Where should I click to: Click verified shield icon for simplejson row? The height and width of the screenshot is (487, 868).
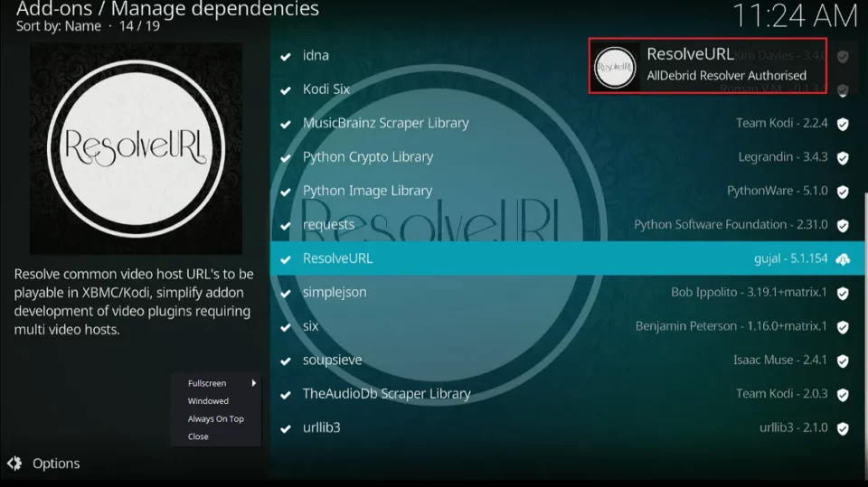point(843,293)
